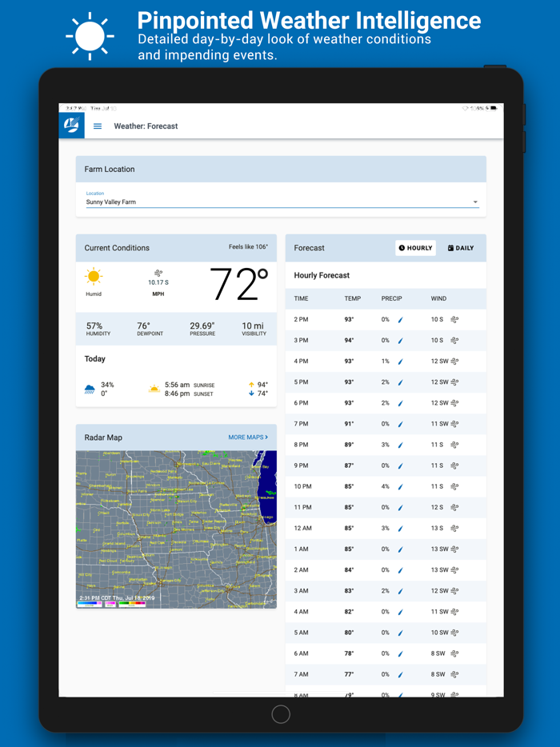
Task: Click the wind icon in 1 AM row
Action: click(454, 549)
